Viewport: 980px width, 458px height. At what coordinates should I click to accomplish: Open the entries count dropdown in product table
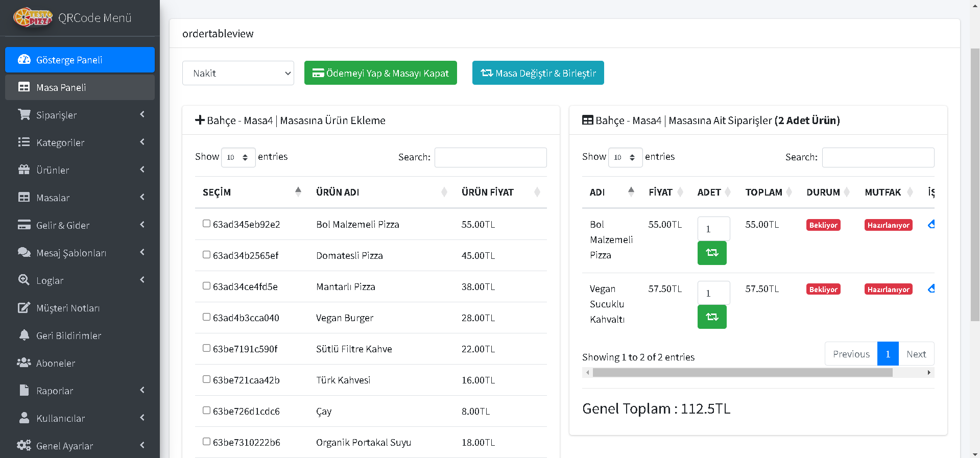click(x=238, y=157)
